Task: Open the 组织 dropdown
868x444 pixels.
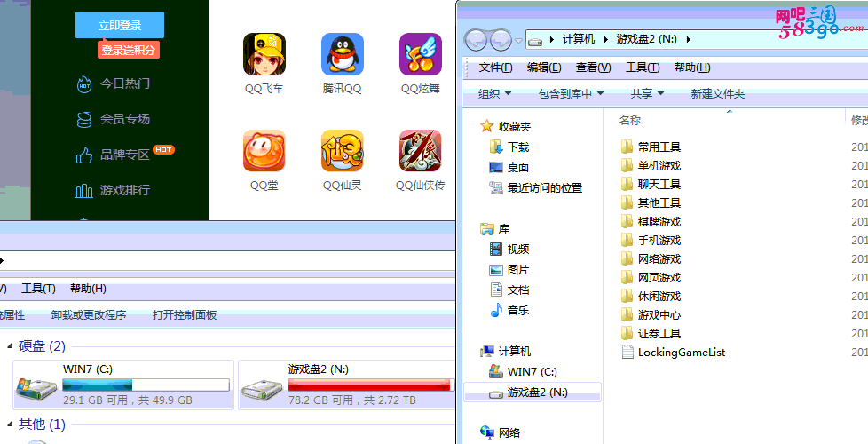Action: coord(495,94)
